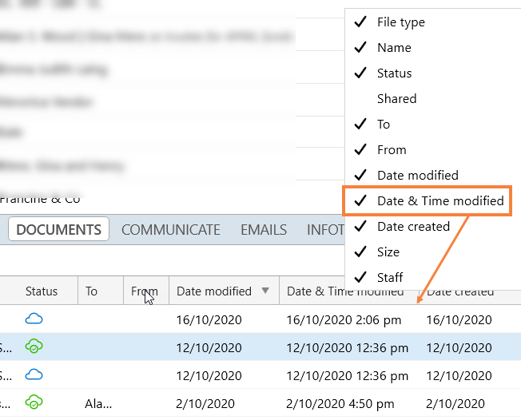Click the To column header
Viewport: 521px width, 420px height.
(92, 291)
